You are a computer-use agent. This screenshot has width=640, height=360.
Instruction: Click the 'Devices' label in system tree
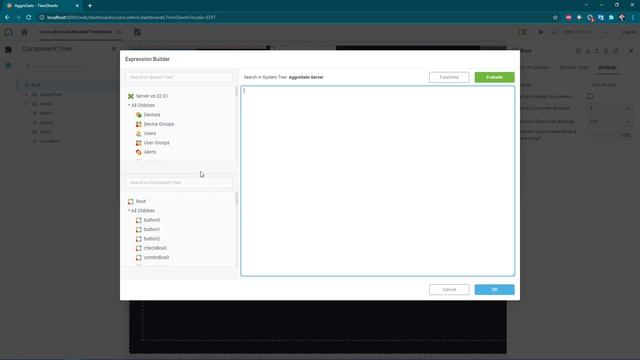click(152, 115)
